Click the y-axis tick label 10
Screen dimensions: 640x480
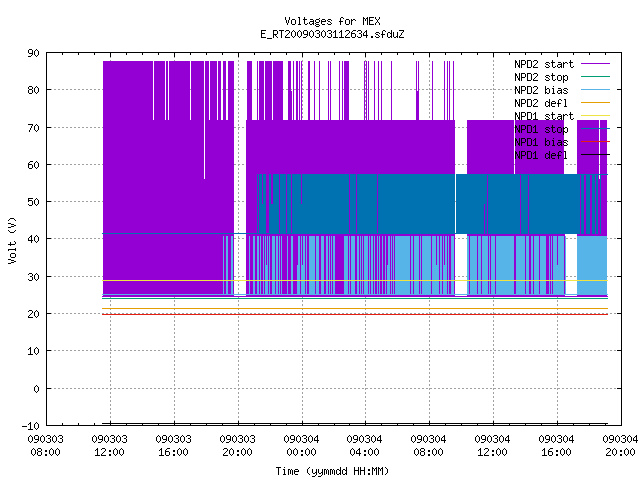[x=33, y=351]
